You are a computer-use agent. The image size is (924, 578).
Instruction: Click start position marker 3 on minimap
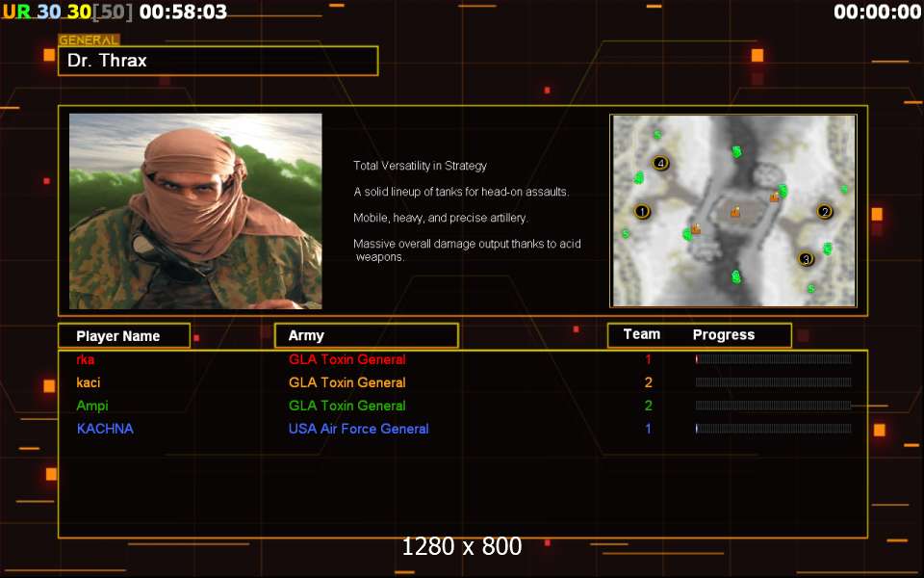(x=806, y=258)
